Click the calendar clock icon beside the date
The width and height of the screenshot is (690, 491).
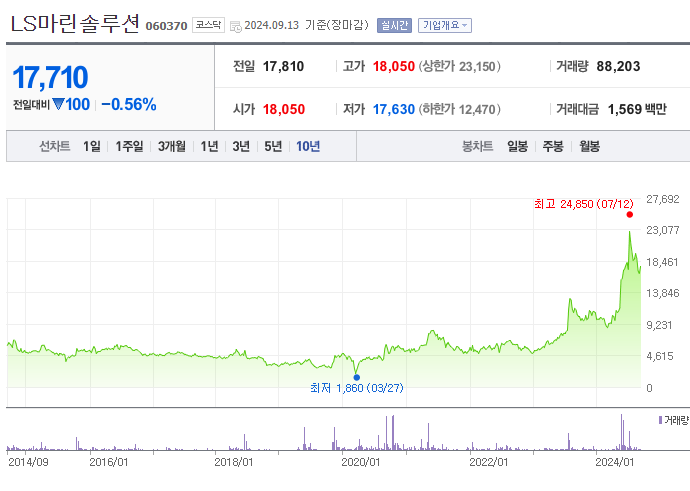coord(236,26)
